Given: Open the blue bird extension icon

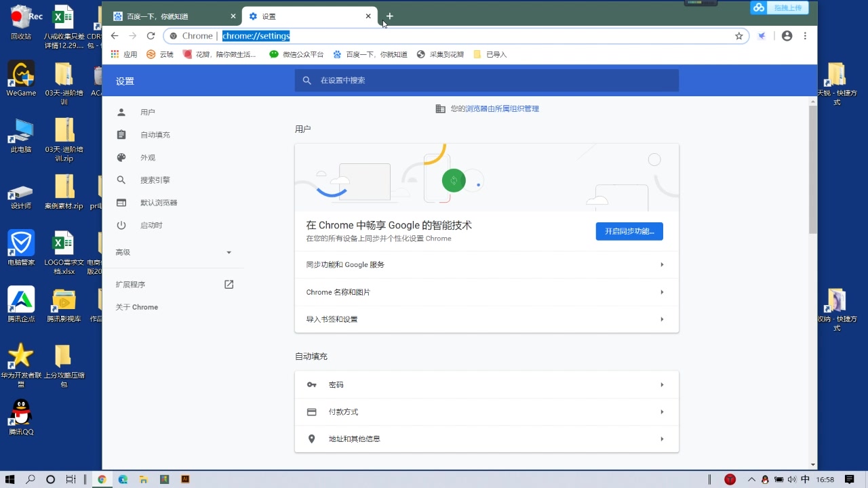Looking at the screenshot, I should coord(762,36).
